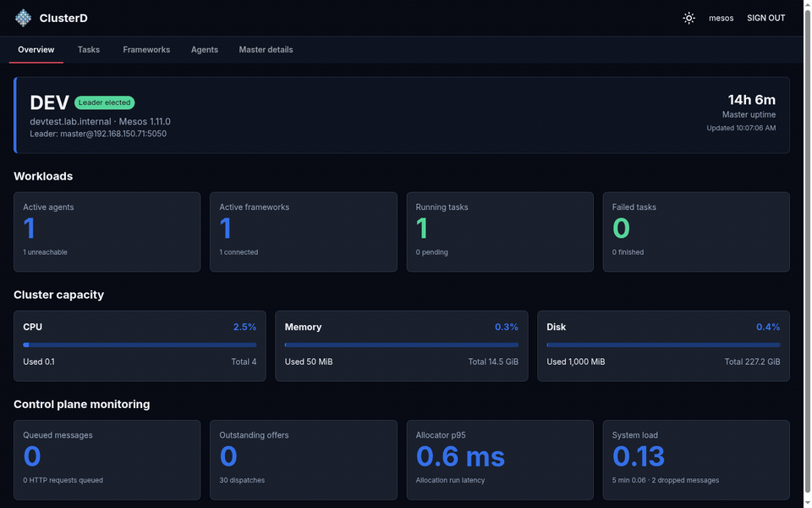
Task: Click the devtest.lab.internal Mesos version text
Action: (100, 121)
